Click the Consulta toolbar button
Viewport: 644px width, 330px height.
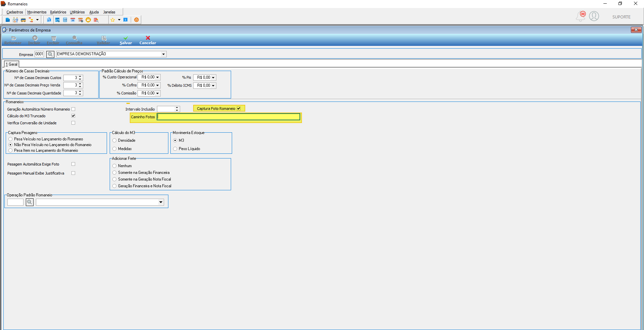click(74, 40)
